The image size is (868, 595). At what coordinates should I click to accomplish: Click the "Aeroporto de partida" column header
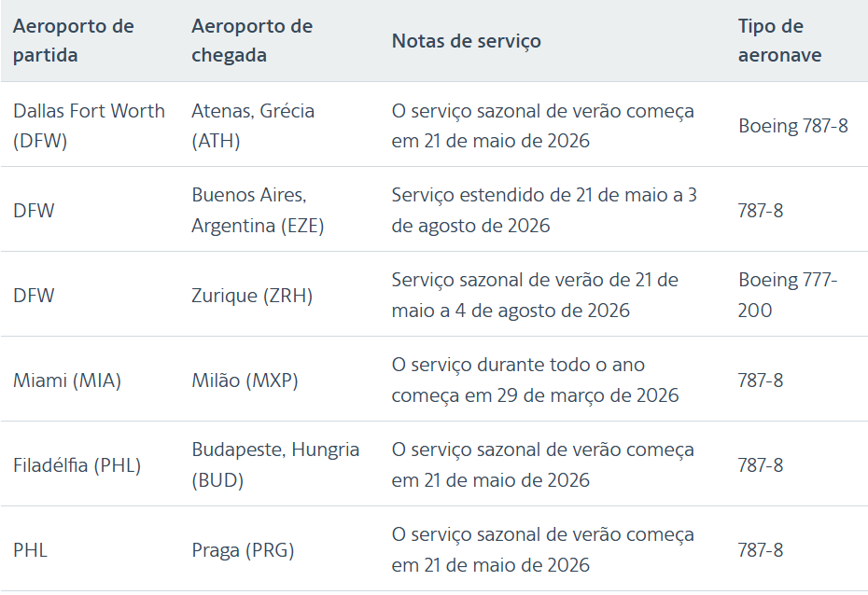pyautogui.click(x=74, y=40)
